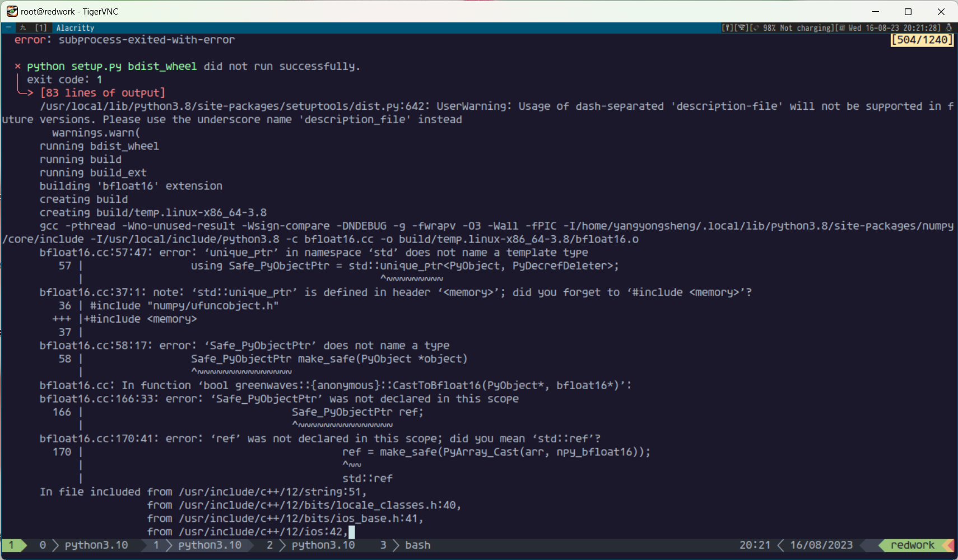Image resolution: width=958 pixels, height=560 pixels.
Task: Switch to tmux window 1 python3.10
Action: (197, 545)
